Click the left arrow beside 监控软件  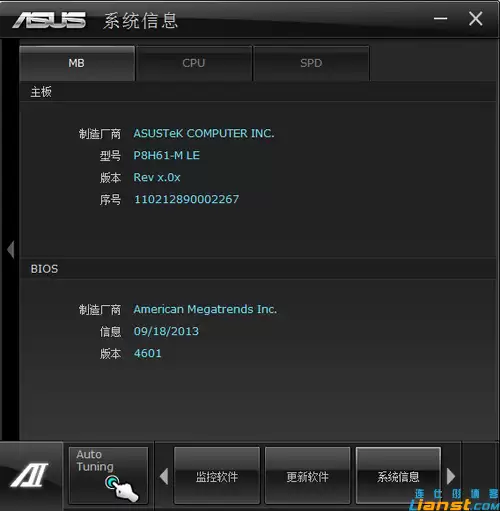(x=164, y=476)
